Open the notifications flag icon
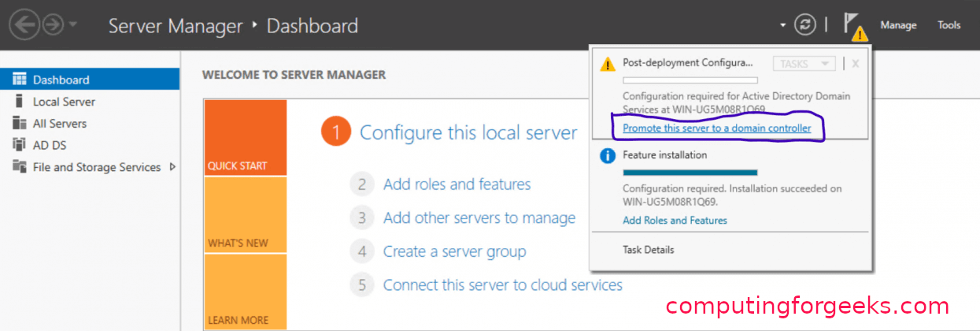This screenshot has width=980, height=331. point(853,25)
